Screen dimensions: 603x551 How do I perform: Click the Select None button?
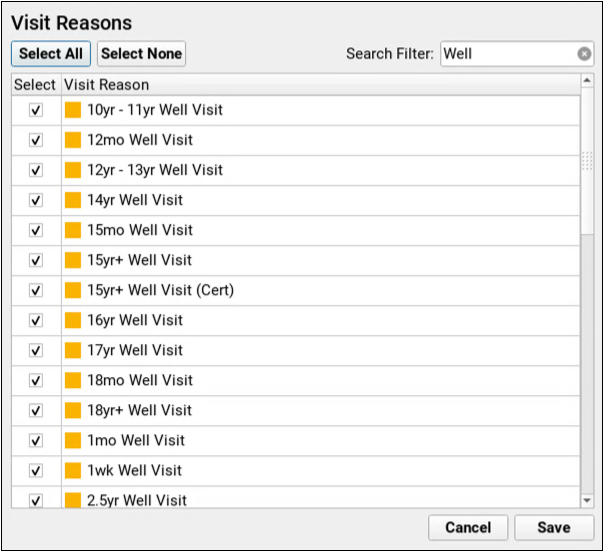point(142,54)
